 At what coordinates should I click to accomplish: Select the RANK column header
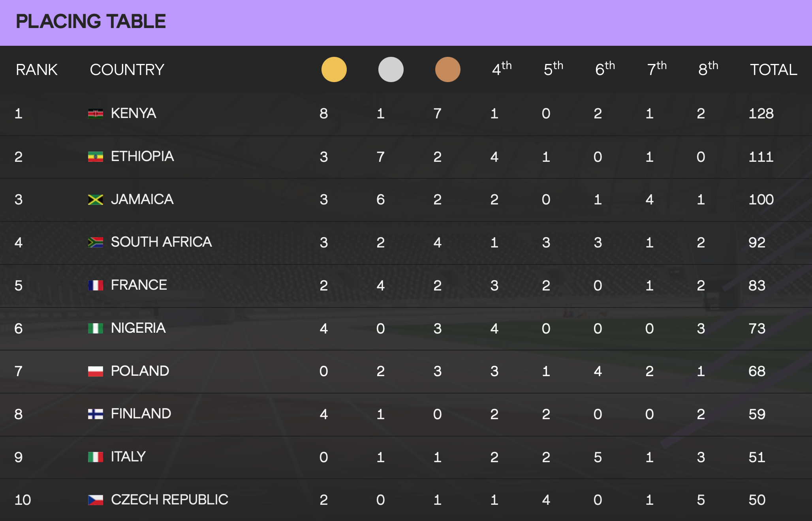37,70
